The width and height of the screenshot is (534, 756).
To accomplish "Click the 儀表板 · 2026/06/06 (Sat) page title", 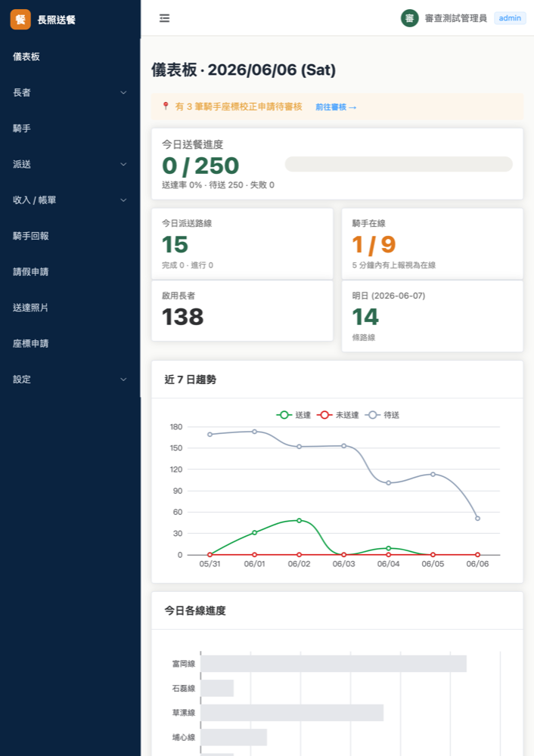I will (x=244, y=70).
